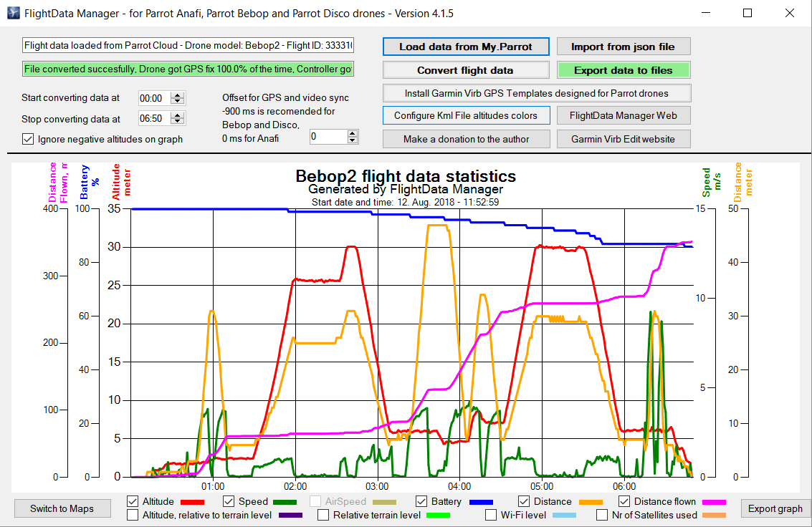Screen dimensions: 812x527
Task: Increase the Stop converting time
Action: pyautogui.click(x=178, y=115)
